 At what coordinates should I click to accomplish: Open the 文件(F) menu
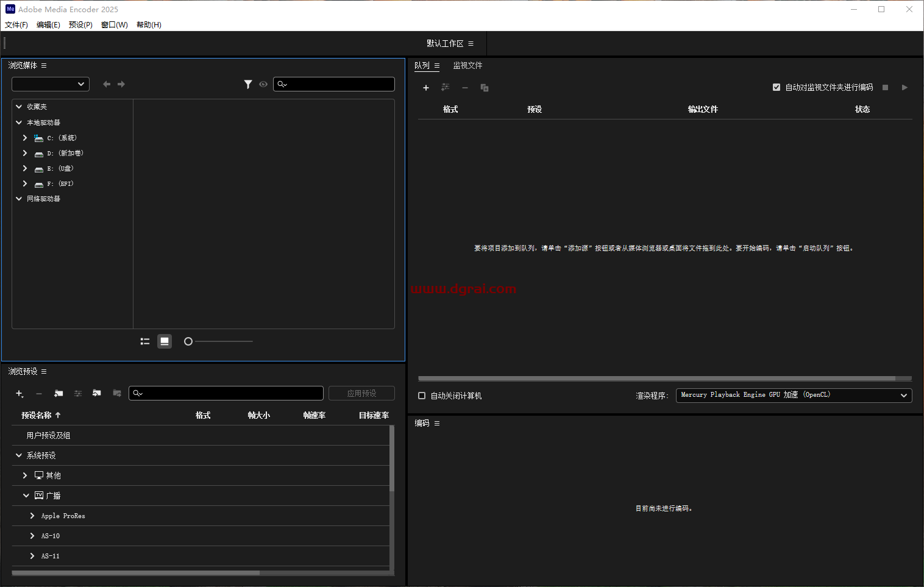click(16, 25)
